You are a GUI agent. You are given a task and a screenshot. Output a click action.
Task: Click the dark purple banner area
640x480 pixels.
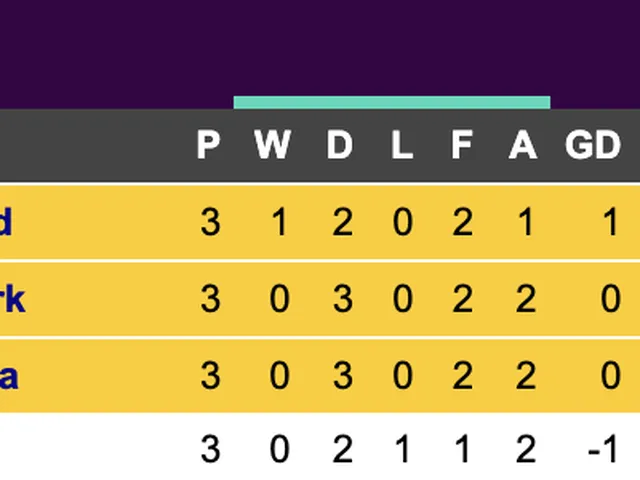(x=320, y=45)
